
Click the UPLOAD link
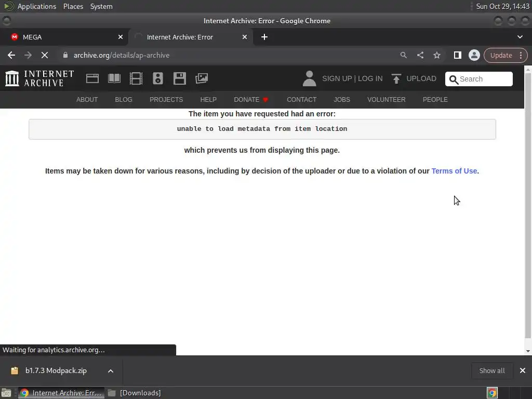421,79
